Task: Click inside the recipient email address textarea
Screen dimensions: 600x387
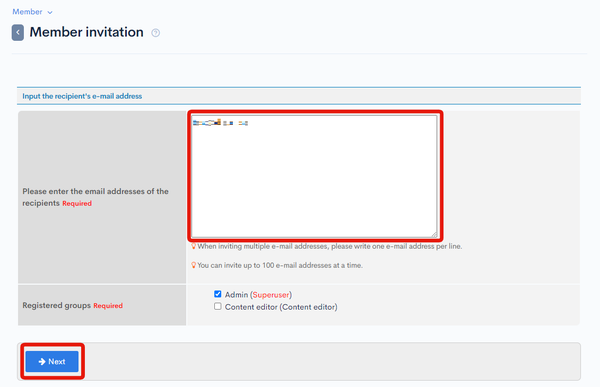Action: click(x=314, y=176)
